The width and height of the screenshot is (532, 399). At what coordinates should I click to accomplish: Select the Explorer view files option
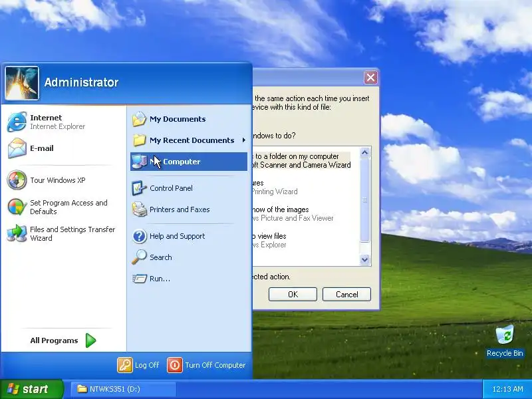pyautogui.click(x=270, y=241)
